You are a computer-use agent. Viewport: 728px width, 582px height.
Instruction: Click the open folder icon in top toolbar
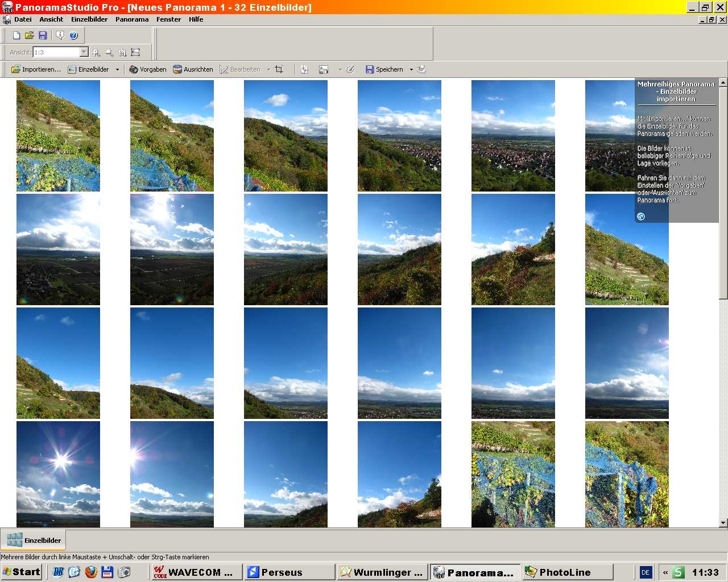point(30,35)
